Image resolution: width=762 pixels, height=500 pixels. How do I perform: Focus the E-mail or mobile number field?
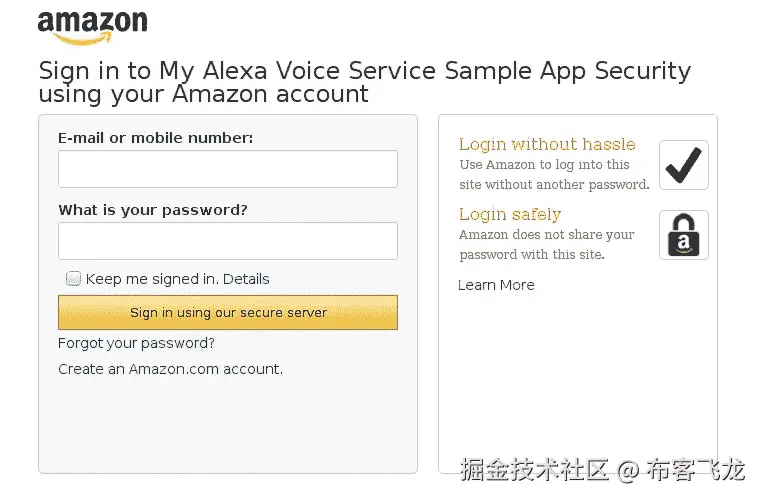click(228, 169)
